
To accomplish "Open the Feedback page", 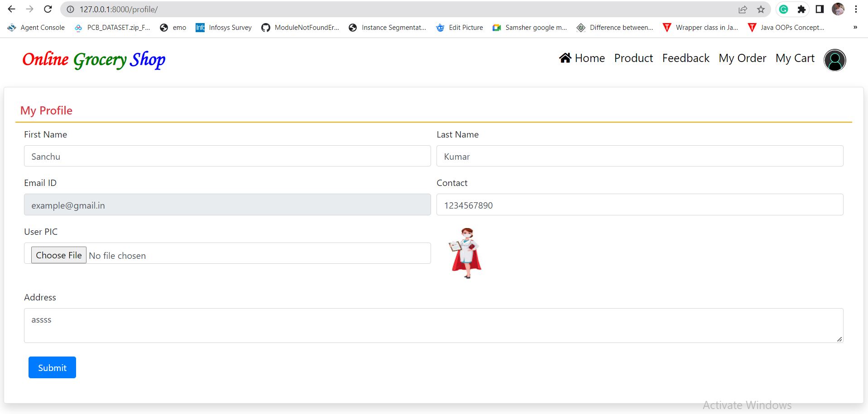I will click(x=686, y=58).
